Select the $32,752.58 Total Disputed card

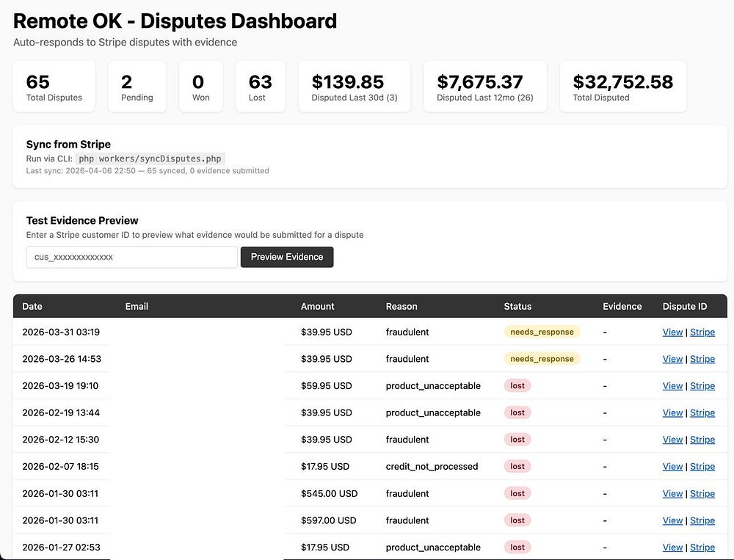[x=623, y=87]
